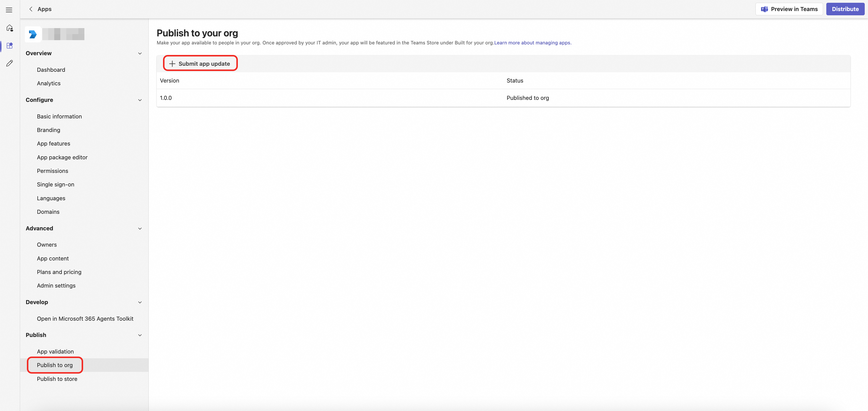Select the version 1.0.0 row
The width and height of the screenshot is (868, 411).
(166, 98)
